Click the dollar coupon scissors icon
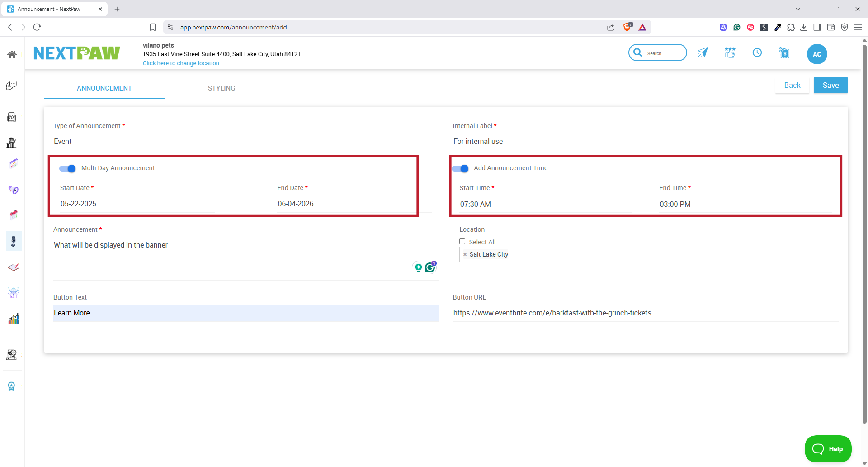This screenshot has height=467, width=868. click(784, 53)
